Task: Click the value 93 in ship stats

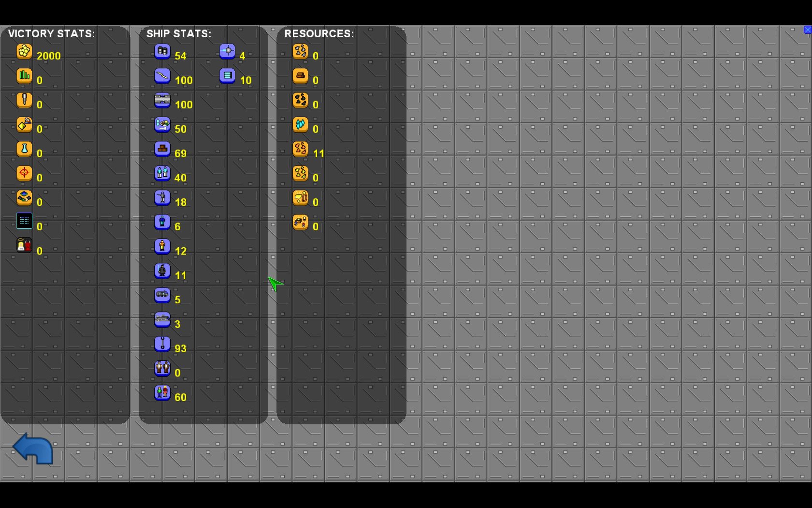Action: pyautogui.click(x=180, y=349)
